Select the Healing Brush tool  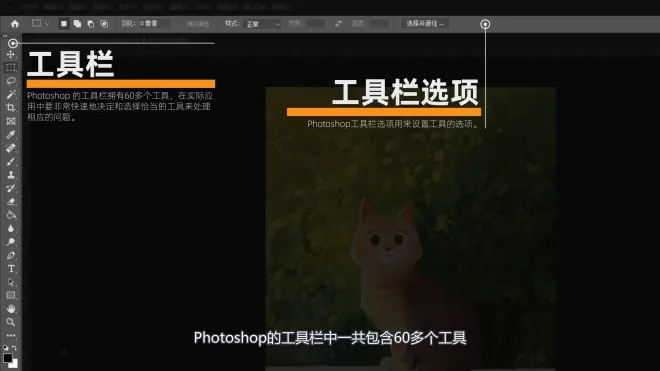pos(11,148)
